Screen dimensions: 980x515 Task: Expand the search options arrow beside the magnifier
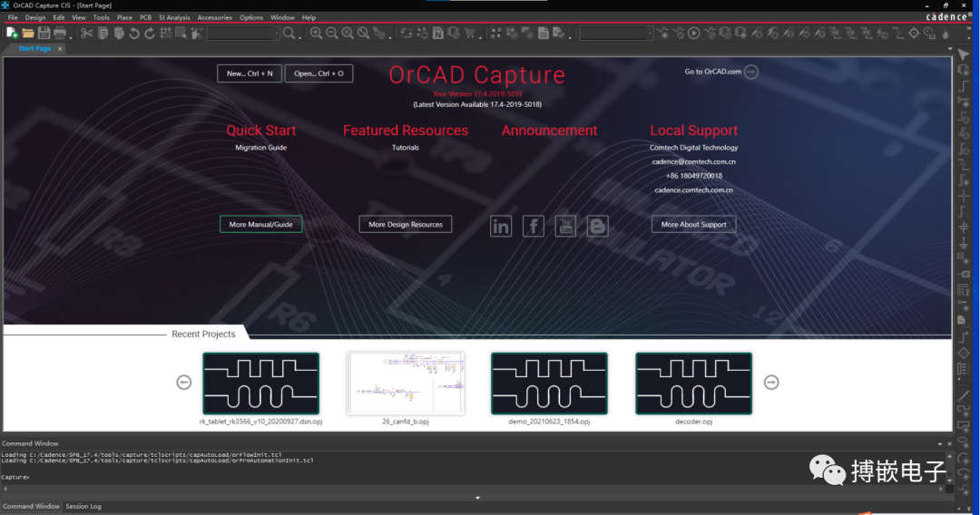[x=300, y=37]
